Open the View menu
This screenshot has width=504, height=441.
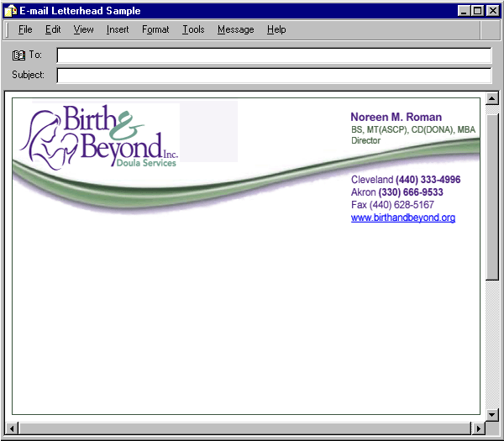click(83, 29)
